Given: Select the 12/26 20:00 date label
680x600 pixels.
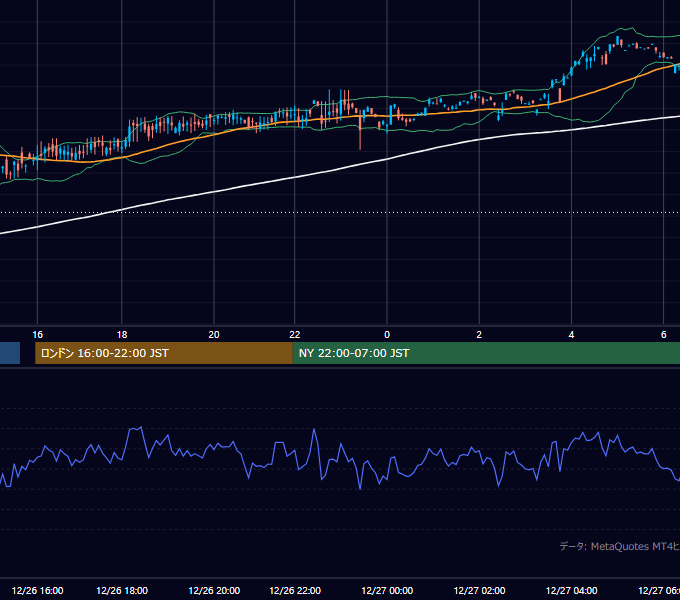Looking at the screenshot, I should pyautogui.click(x=214, y=590).
